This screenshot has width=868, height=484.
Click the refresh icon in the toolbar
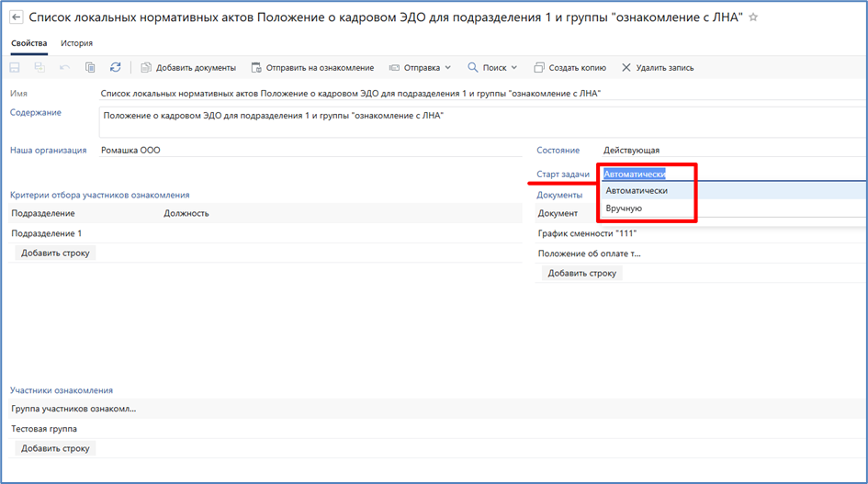click(115, 67)
